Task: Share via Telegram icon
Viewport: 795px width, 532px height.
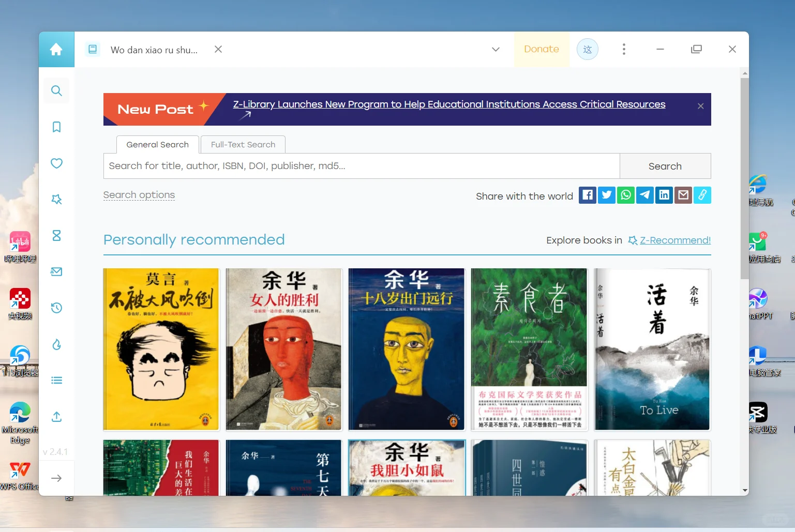Action: point(645,195)
